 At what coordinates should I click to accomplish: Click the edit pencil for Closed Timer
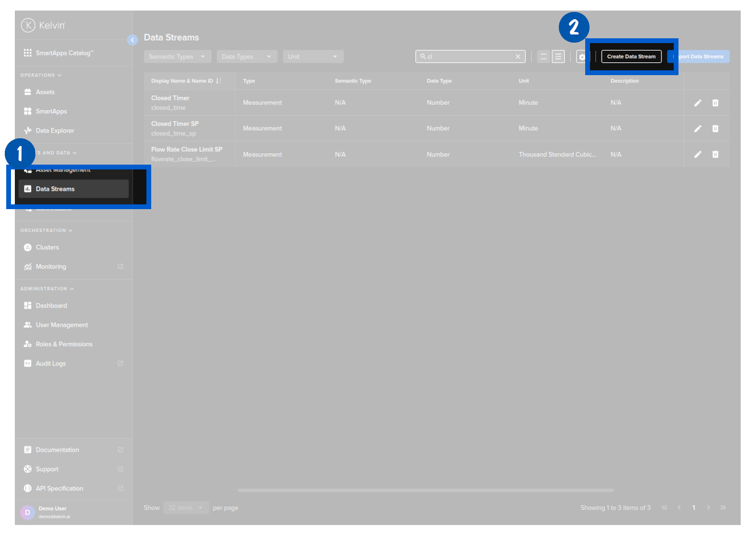tap(698, 103)
